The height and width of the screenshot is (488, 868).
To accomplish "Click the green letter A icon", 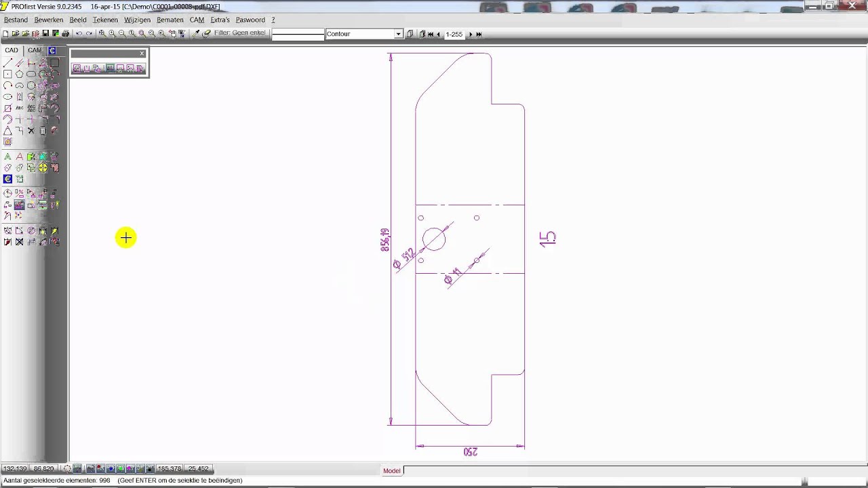I will pyautogui.click(x=7, y=157).
